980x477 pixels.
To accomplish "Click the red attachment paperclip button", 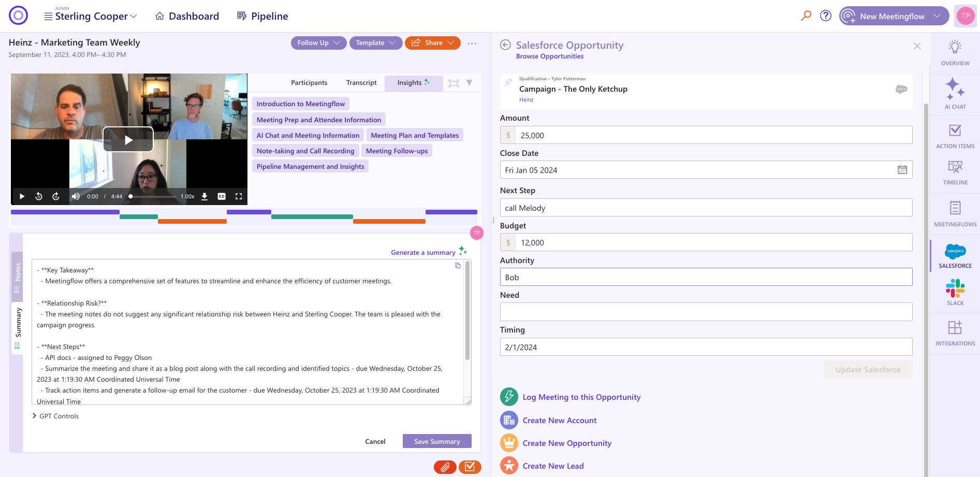I will [445, 467].
